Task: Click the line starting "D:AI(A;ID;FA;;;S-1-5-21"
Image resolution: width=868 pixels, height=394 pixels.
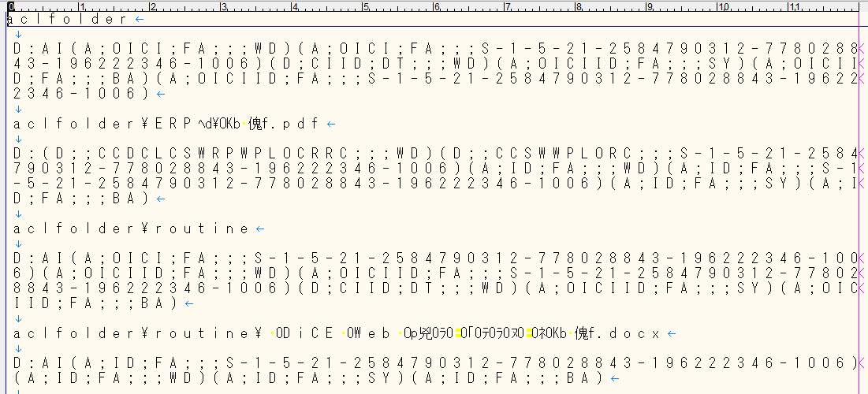Action: coord(435,363)
